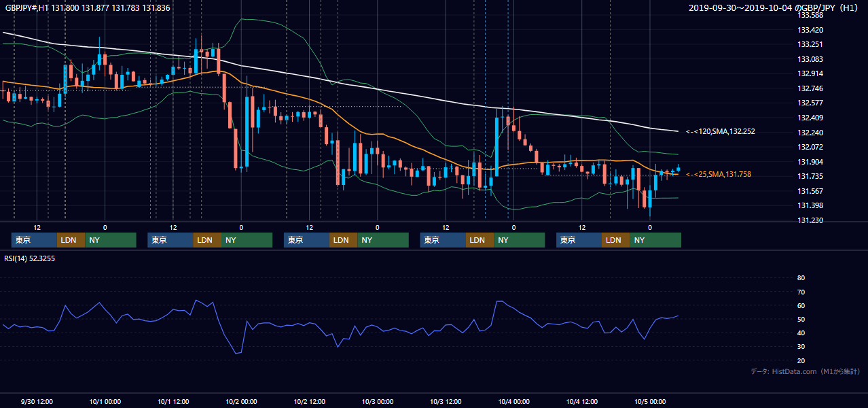
Task: Select the 132.746 price axis label
Action: point(810,88)
